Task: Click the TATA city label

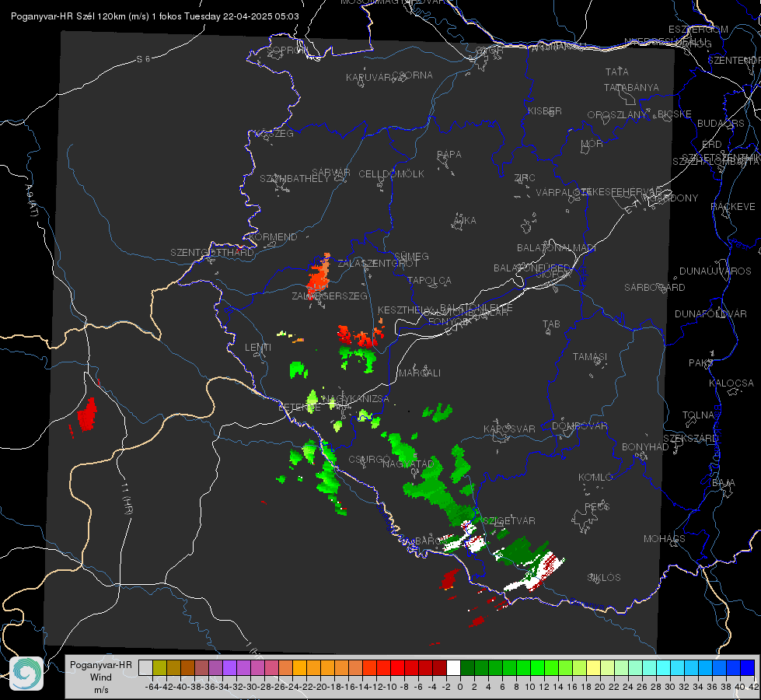Action: click(x=617, y=72)
